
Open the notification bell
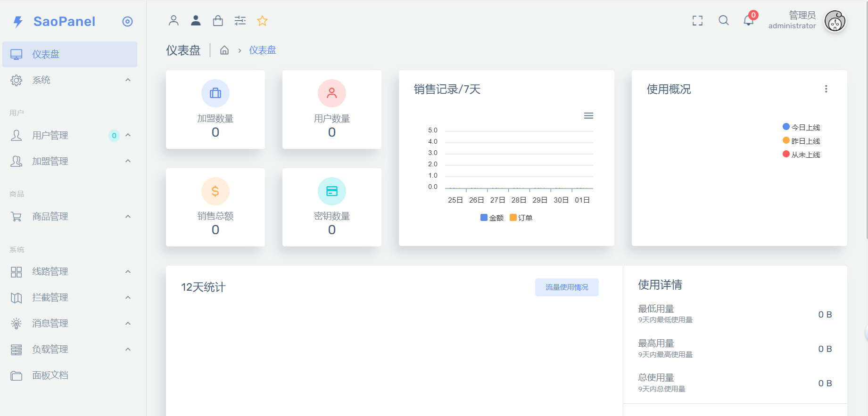(748, 20)
